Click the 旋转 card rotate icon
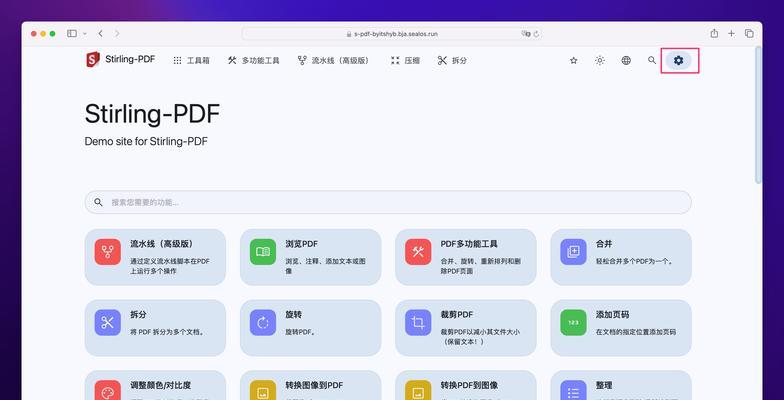Image resolution: width=784 pixels, height=400 pixels. (x=263, y=322)
